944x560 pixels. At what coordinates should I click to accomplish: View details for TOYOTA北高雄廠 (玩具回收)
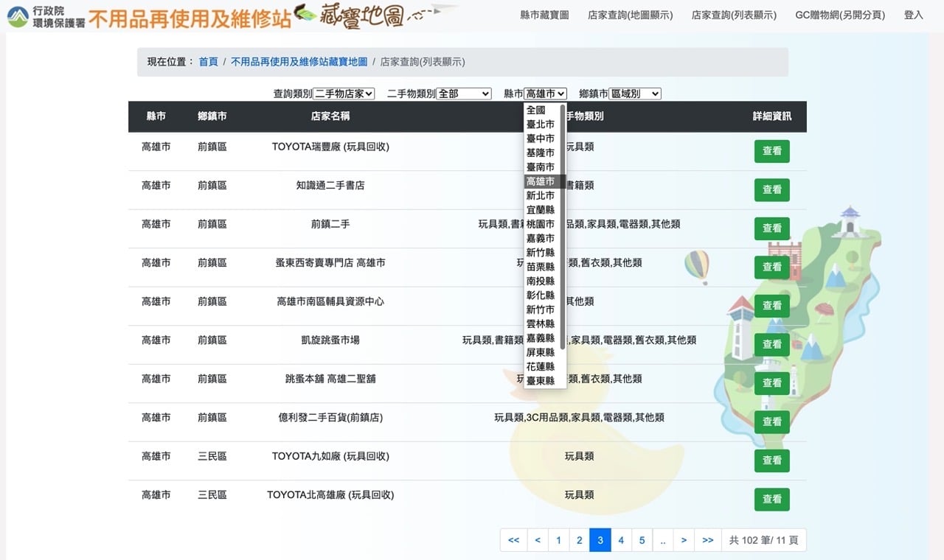pyautogui.click(x=772, y=499)
